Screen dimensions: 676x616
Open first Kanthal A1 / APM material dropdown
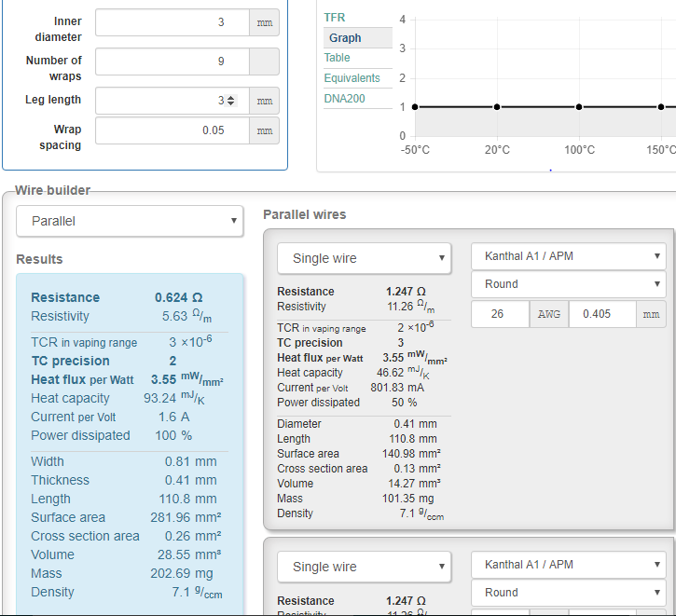[569, 256]
